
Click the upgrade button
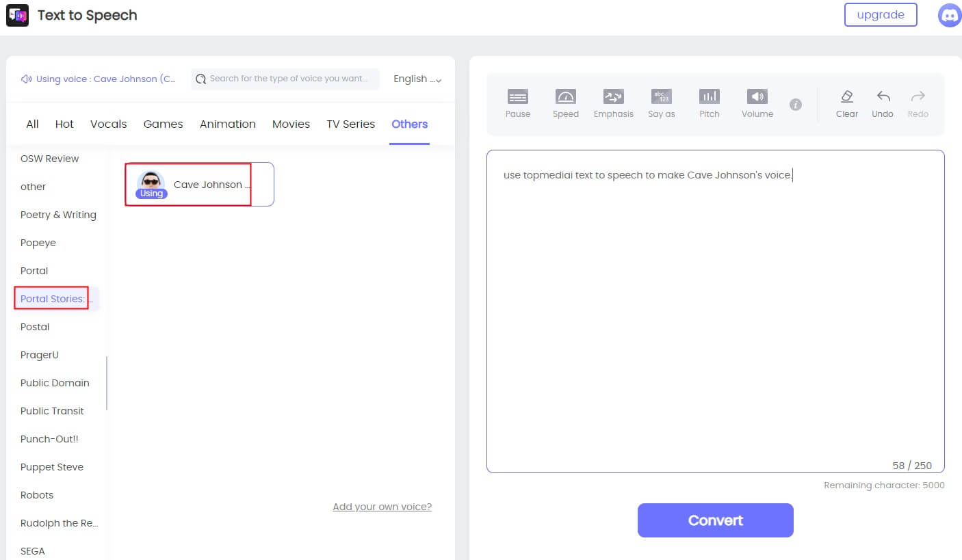pyautogui.click(x=881, y=14)
